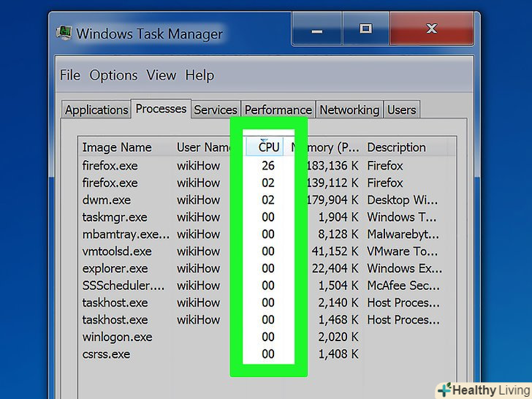
Task: Click wikiHow user name on dwm.exe row
Action: (199, 199)
